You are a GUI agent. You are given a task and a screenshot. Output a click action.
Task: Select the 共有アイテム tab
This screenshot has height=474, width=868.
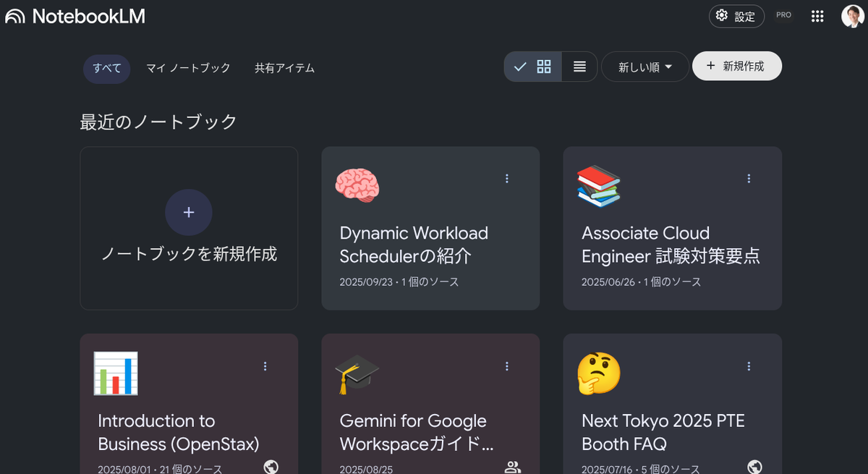285,68
